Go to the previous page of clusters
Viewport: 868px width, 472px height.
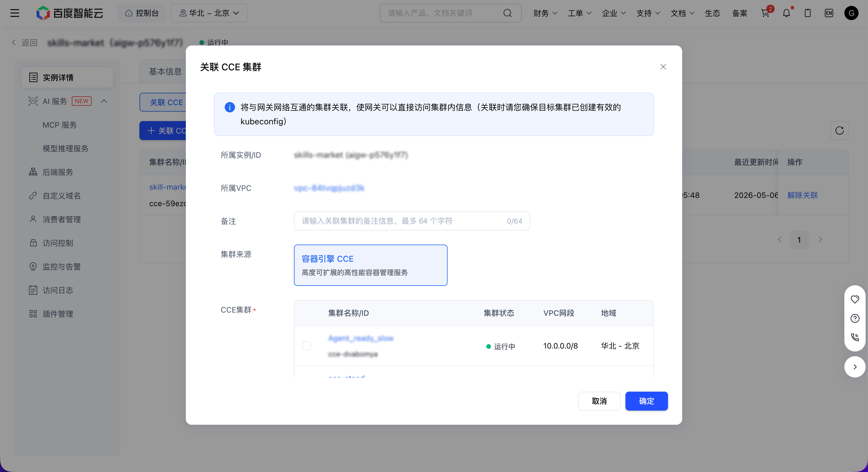tap(780, 240)
